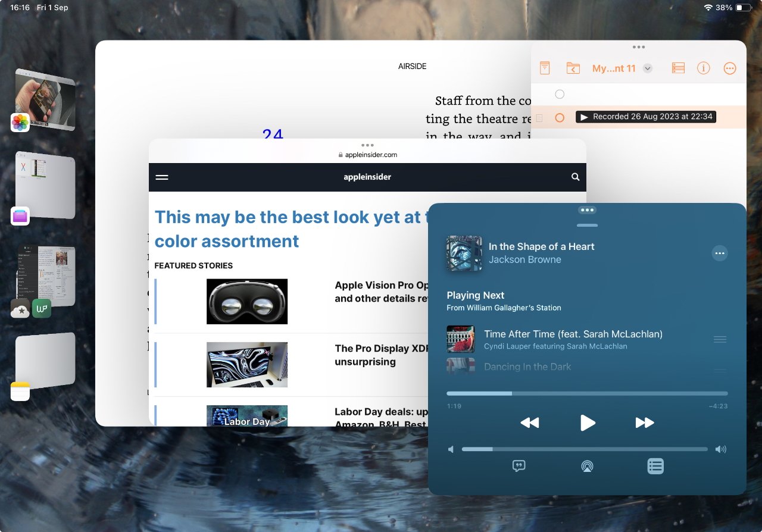Open AirPlay output options

pos(587,466)
